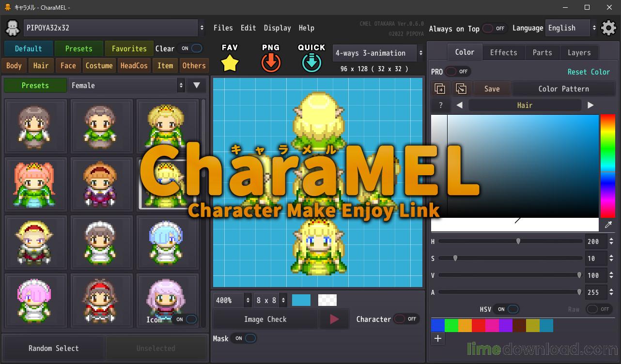Save the current color
Screen dimensions: 621x364
pyautogui.click(x=492, y=89)
